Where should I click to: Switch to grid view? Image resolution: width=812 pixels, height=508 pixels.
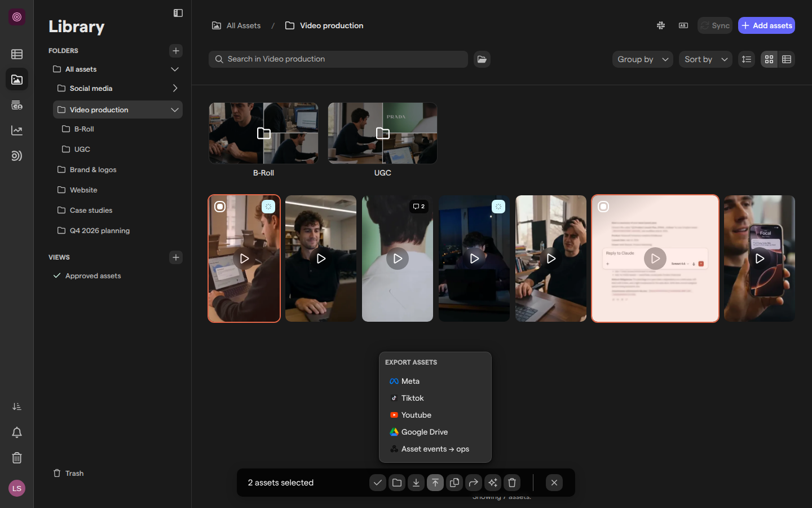pos(769,59)
